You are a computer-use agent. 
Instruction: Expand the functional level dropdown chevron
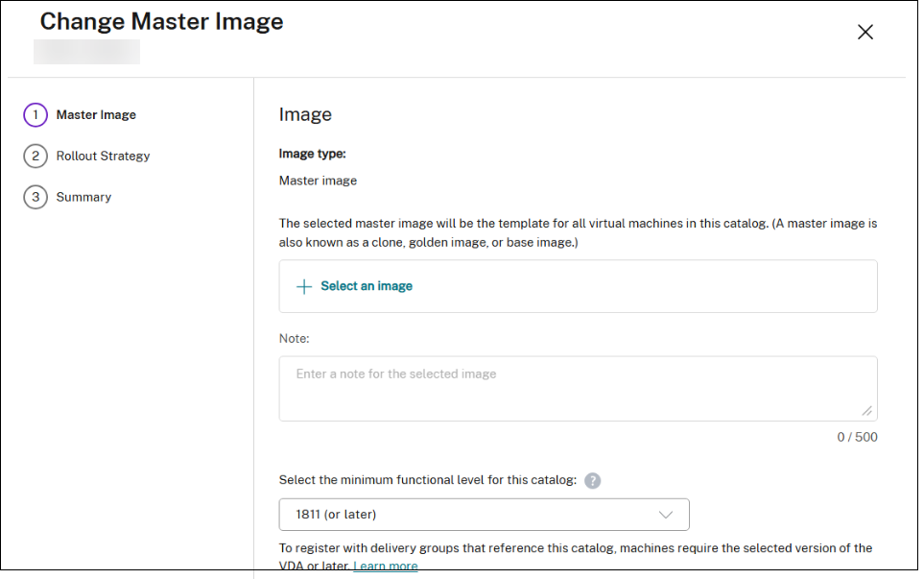[667, 515]
